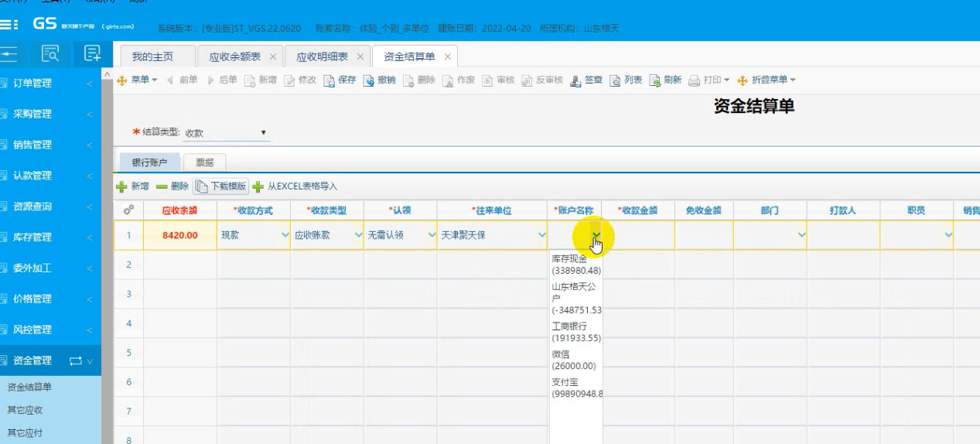
Task: Switch to the 应收余额表 tab
Action: click(234, 56)
